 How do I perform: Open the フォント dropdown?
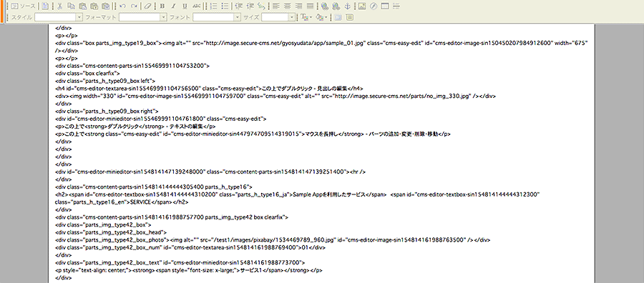(x=217, y=17)
